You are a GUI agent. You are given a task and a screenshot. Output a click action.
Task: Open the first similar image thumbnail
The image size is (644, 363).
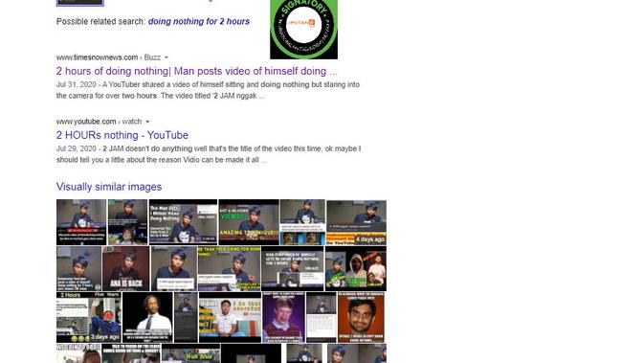pos(81,222)
